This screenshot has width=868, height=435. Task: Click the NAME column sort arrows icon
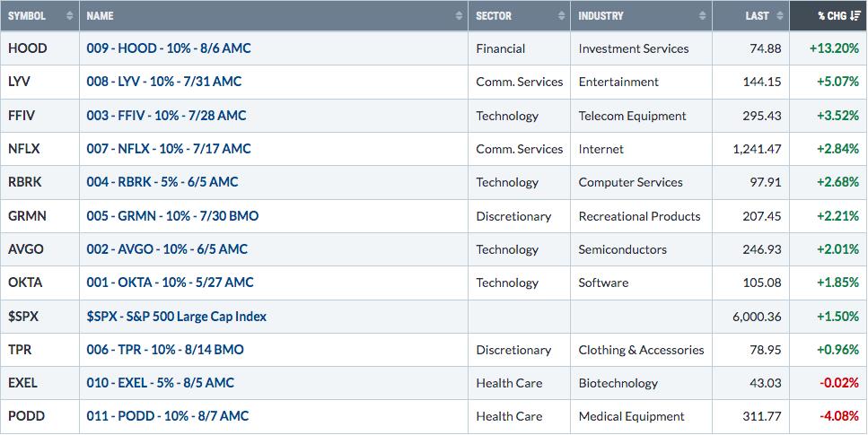coord(459,16)
